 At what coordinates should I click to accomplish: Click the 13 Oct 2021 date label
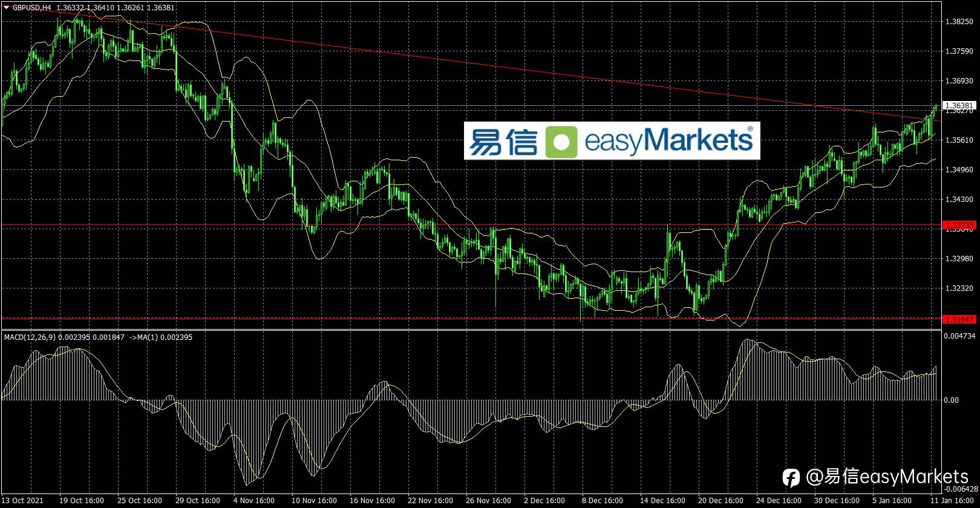coord(22,500)
